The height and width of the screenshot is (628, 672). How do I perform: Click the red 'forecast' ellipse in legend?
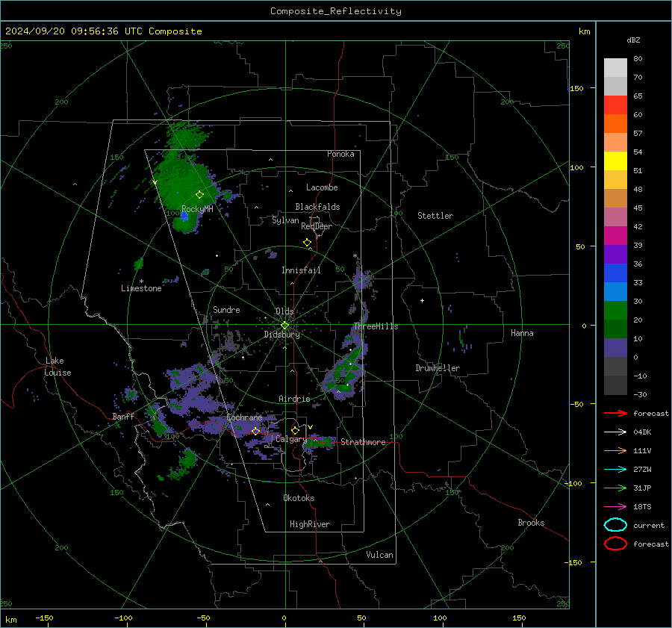coord(615,544)
